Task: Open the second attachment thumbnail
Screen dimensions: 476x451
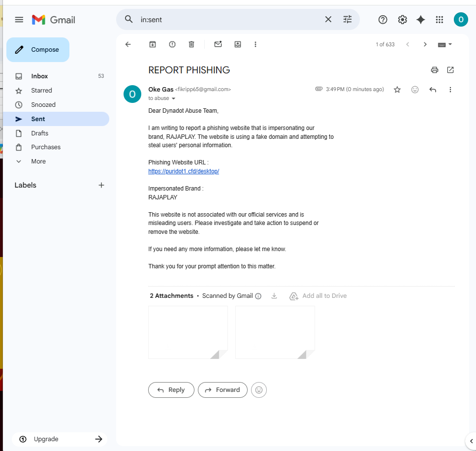Action: tap(275, 332)
